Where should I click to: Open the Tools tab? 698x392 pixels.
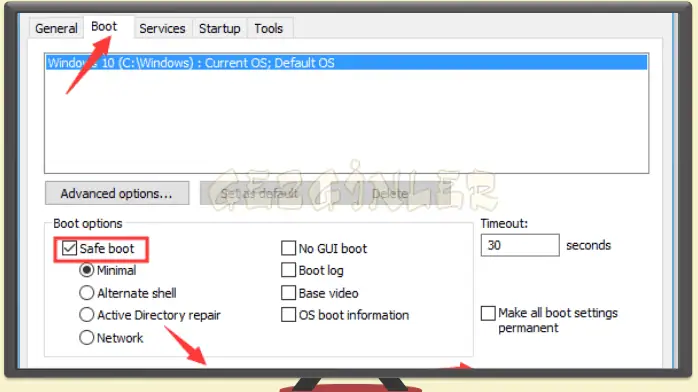point(269,28)
